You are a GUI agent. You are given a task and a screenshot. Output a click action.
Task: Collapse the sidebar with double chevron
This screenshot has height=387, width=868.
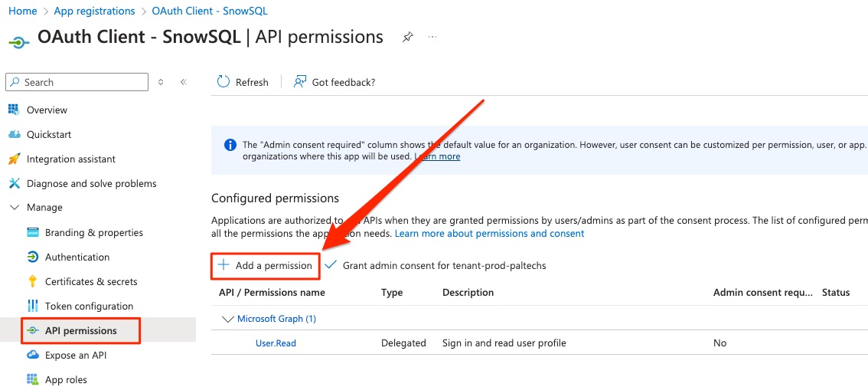click(183, 82)
